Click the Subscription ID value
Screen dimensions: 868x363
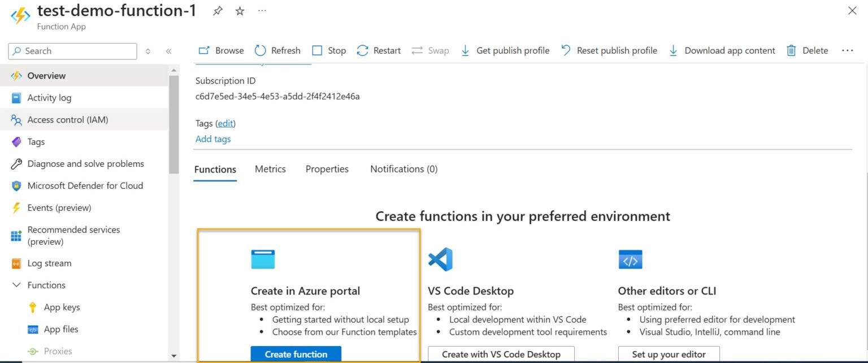(x=277, y=97)
